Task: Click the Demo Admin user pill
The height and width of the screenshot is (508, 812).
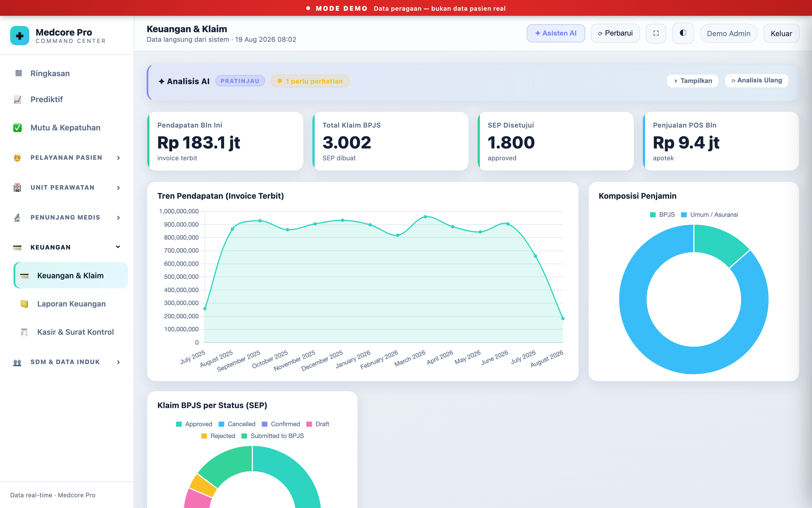Action: tap(729, 34)
